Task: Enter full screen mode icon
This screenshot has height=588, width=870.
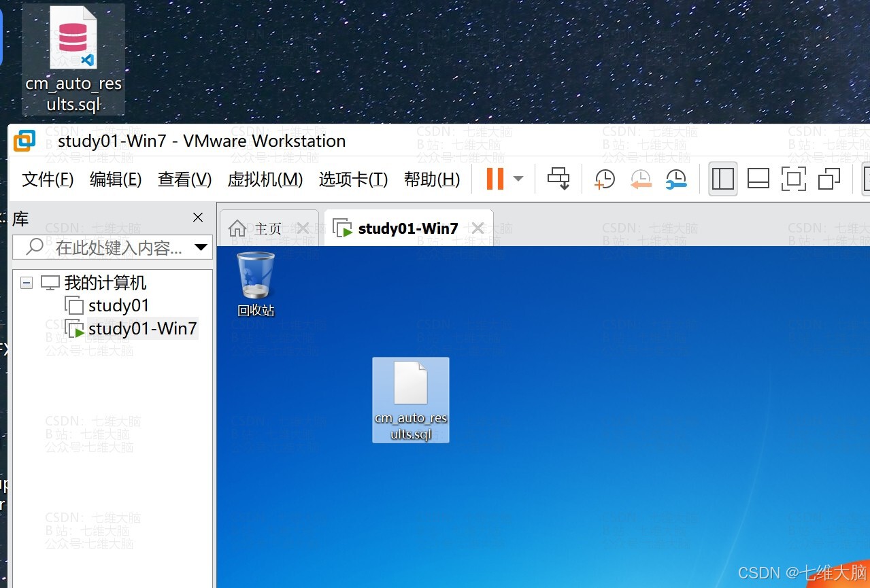Action: pyautogui.click(x=793, y=179)
